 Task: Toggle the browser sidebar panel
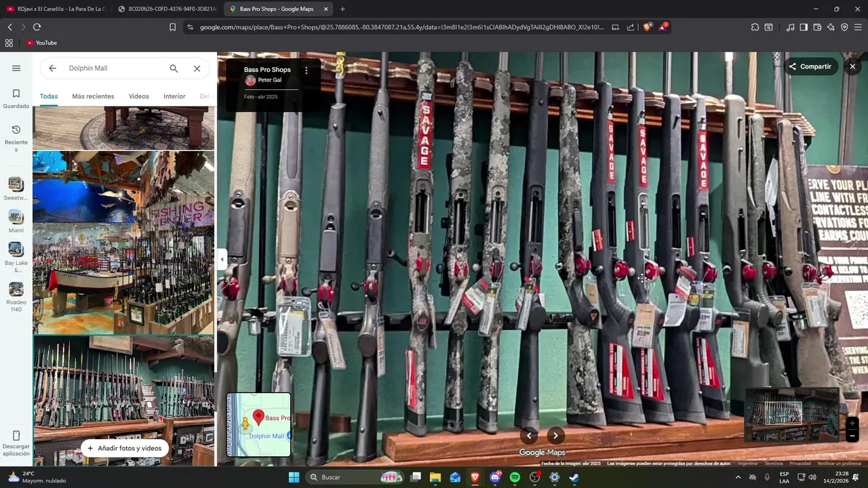pyautogui.click(x=804, y=27)
